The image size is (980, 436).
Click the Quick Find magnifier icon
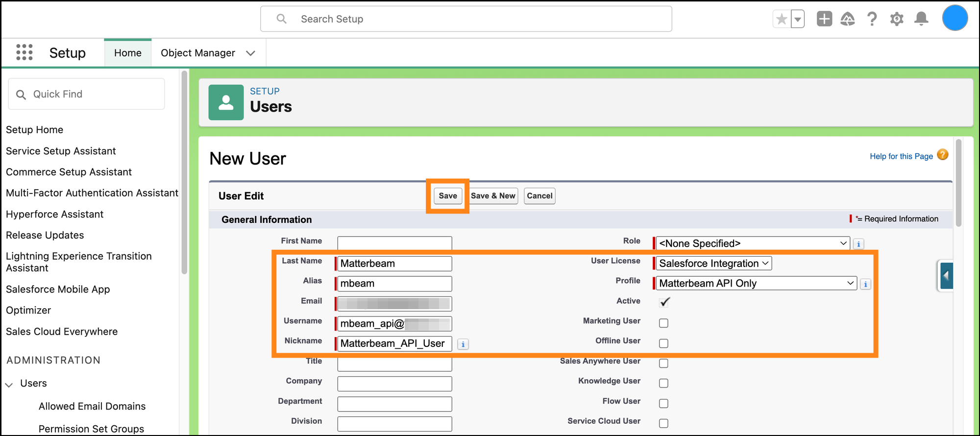tap(21, 94)
